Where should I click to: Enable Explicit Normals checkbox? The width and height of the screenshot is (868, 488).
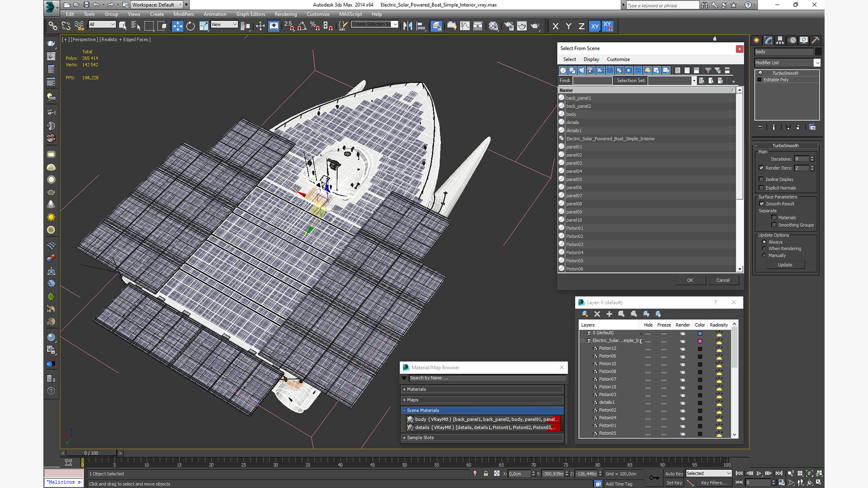(761, 188)
